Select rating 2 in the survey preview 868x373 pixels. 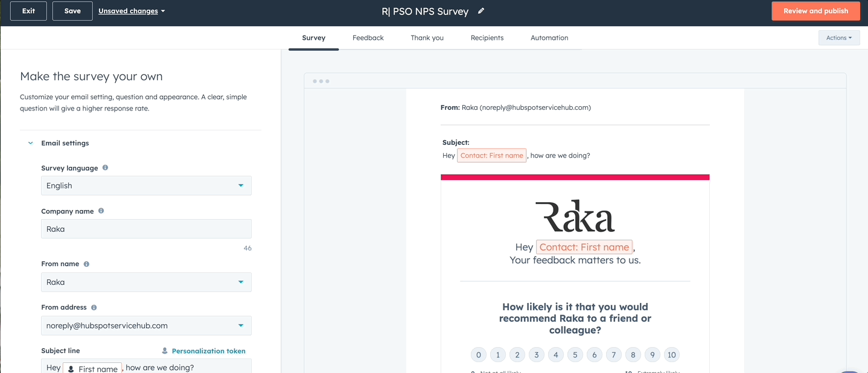pos(517,355)
